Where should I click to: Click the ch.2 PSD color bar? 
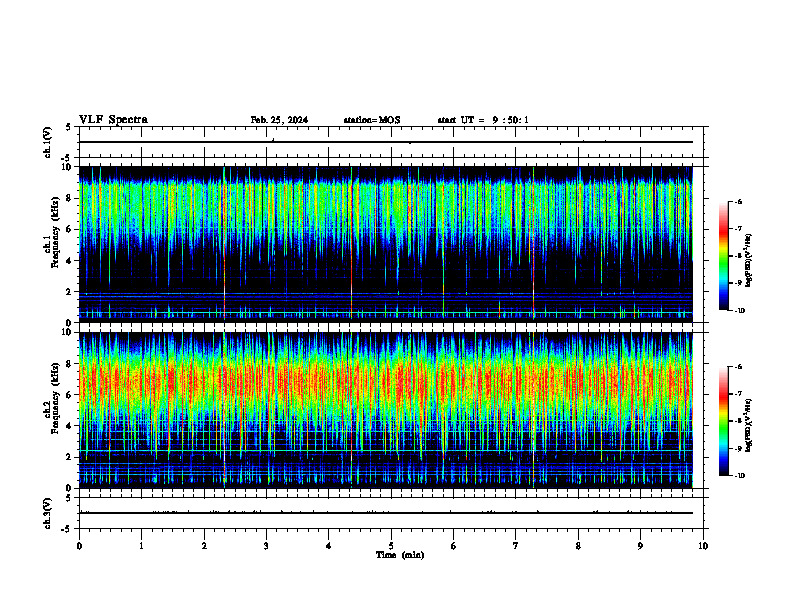pos(723,421)
